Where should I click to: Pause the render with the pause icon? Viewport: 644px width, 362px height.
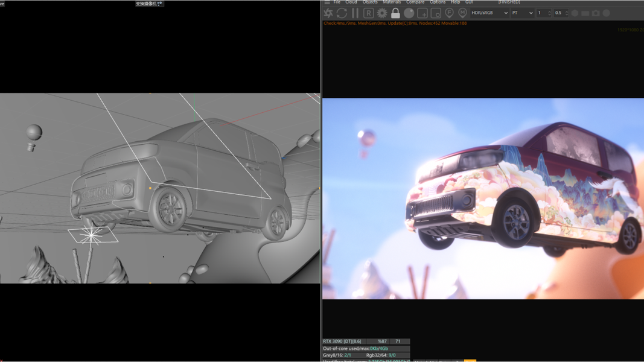(x=355, y=13)
